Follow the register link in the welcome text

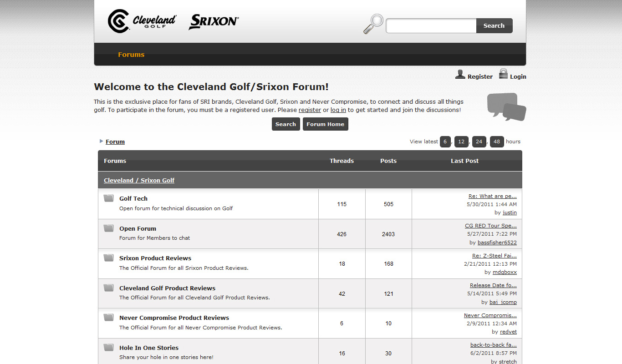(x=310, y=110)
